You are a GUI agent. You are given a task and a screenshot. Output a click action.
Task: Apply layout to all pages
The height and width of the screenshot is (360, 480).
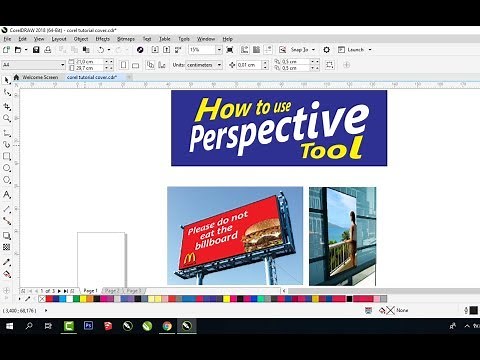[x=150, y=65]
